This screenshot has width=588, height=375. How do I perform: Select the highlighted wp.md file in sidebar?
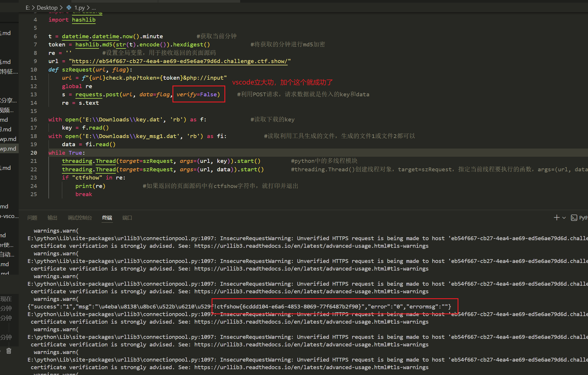8,149
